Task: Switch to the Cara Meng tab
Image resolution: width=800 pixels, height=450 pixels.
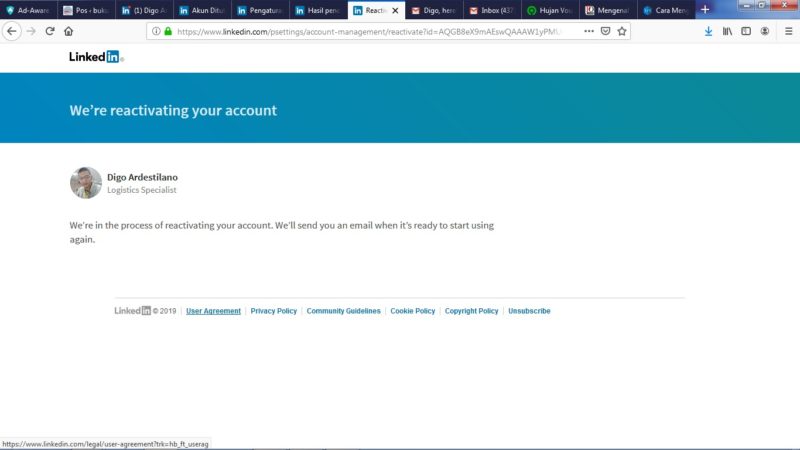Action: [x=666, y=10]
